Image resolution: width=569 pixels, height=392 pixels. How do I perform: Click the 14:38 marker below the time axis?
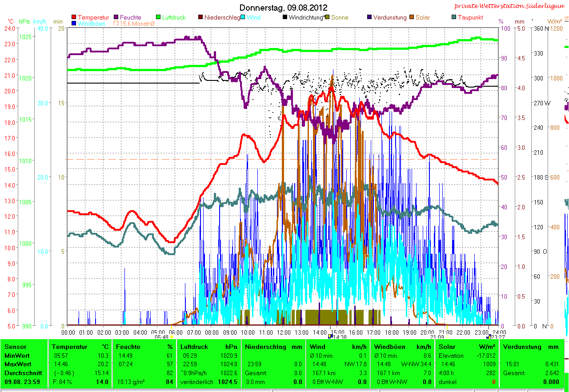coord(340,337)
